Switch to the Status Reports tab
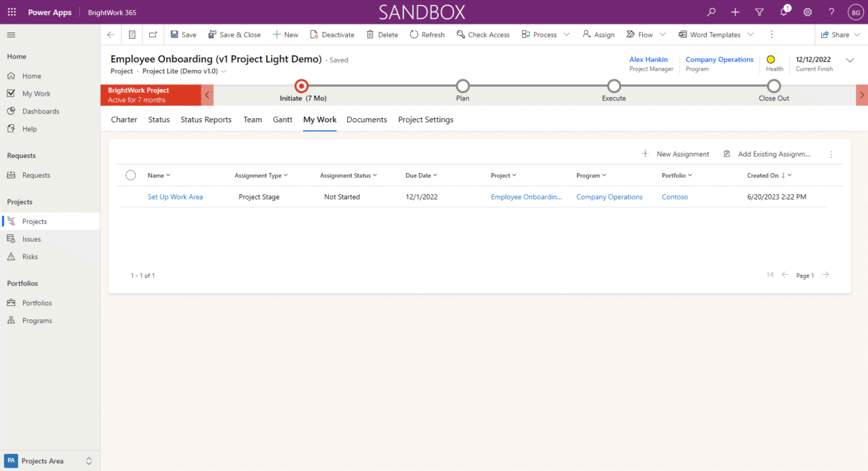Screen dimensions: 868x471 pyautogui.click(x=205, y=119)
